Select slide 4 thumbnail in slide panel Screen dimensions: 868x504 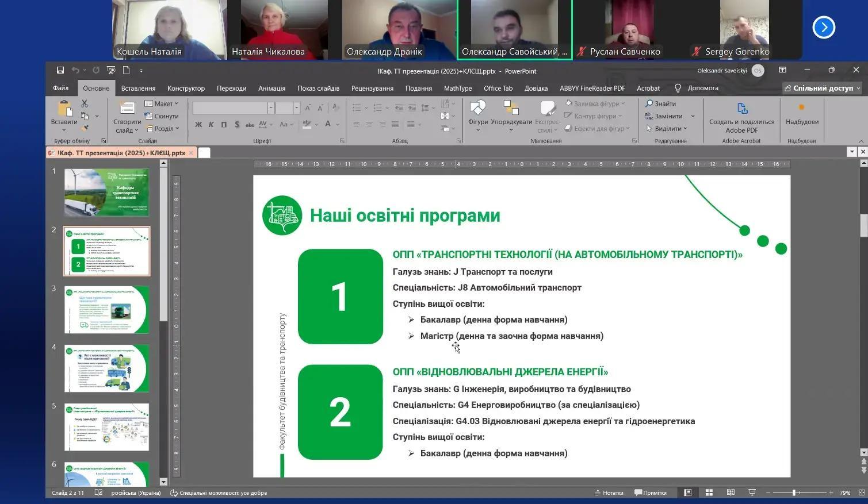[106, 368]
